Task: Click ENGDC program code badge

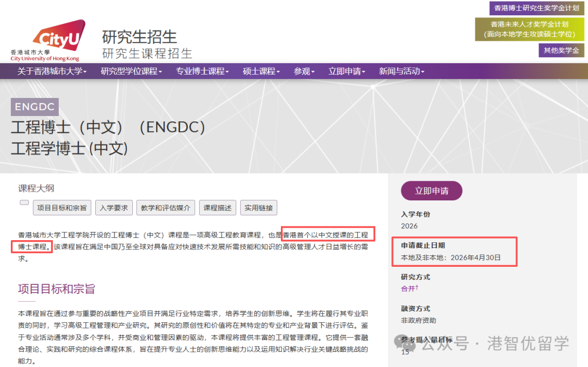Action: coord(35,107)
